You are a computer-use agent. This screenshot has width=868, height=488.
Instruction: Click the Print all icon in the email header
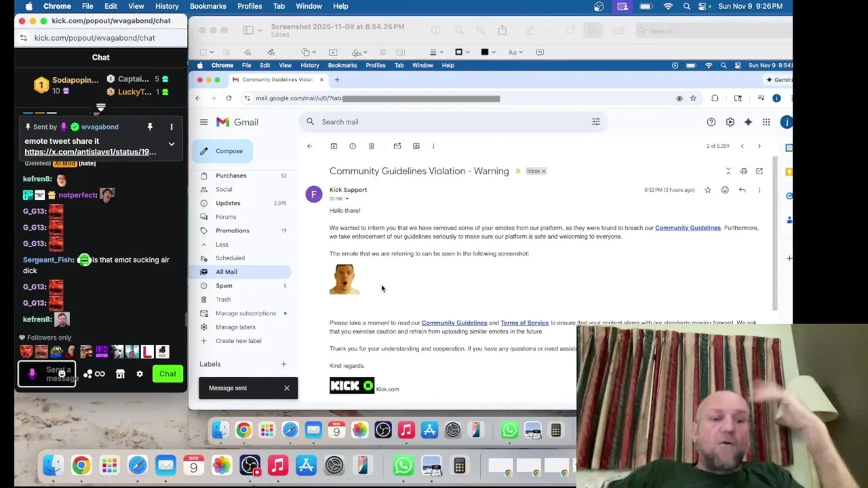pos(744,171)
